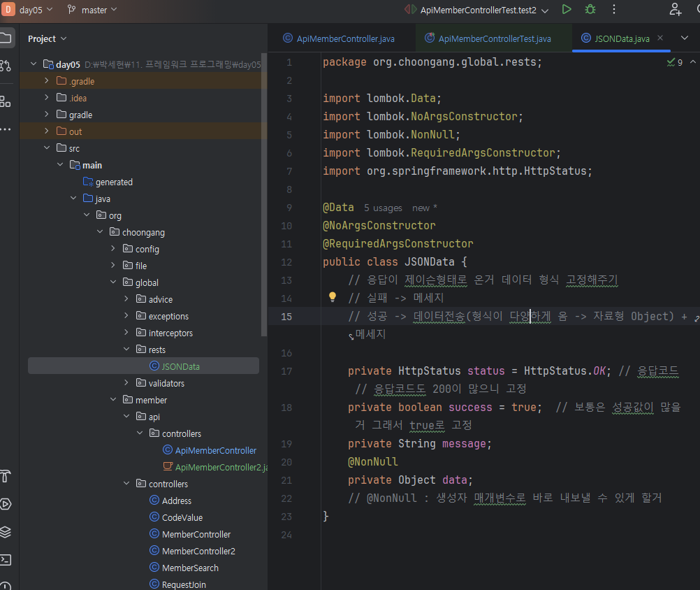Click the light bulb quick-fix icon
Screen dimensions: 700x590
click(x=333, y=298)
